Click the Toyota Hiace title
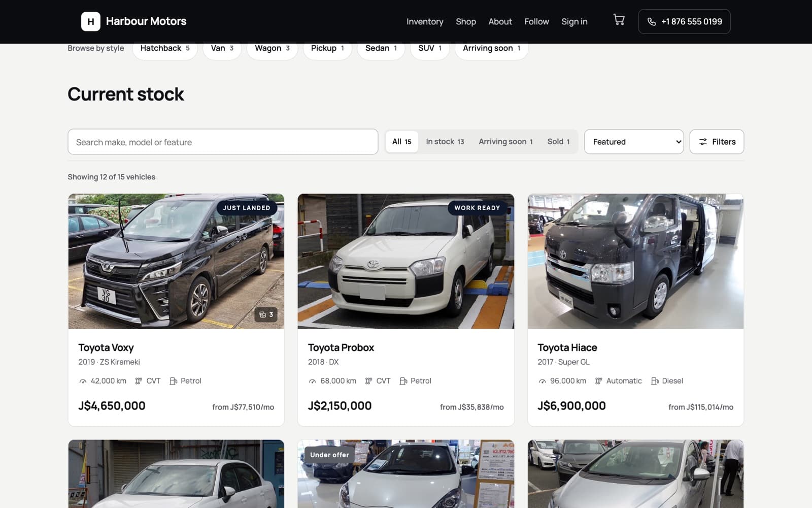 coord(567,347)
